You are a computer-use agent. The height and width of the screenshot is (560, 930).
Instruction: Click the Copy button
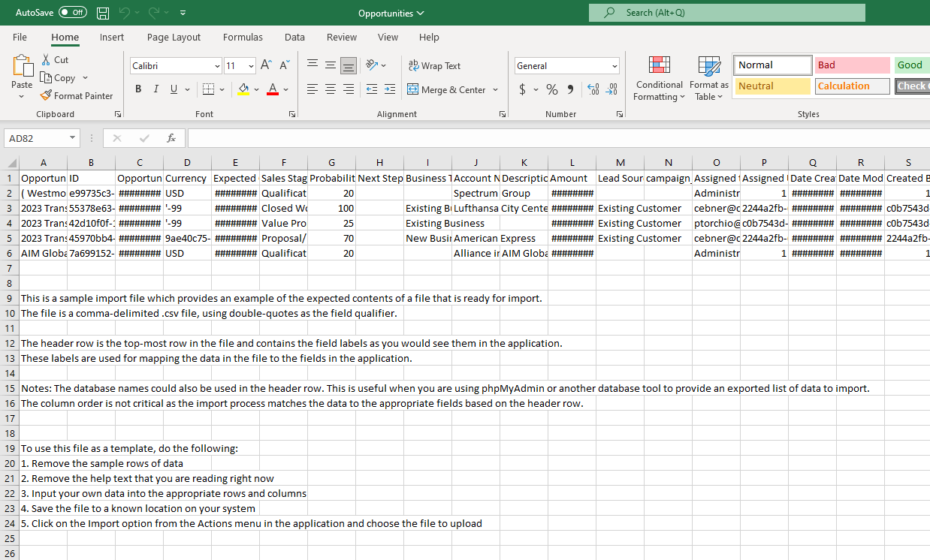pos(58,77)
